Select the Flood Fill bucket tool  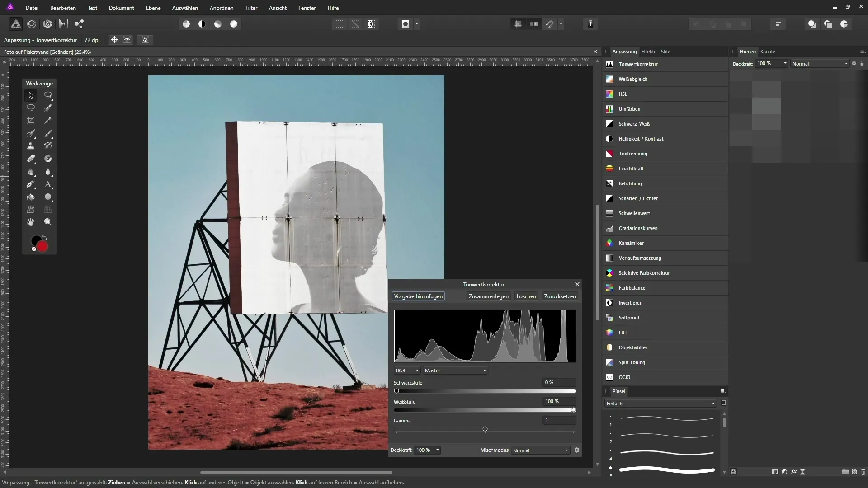click(31, 197)
